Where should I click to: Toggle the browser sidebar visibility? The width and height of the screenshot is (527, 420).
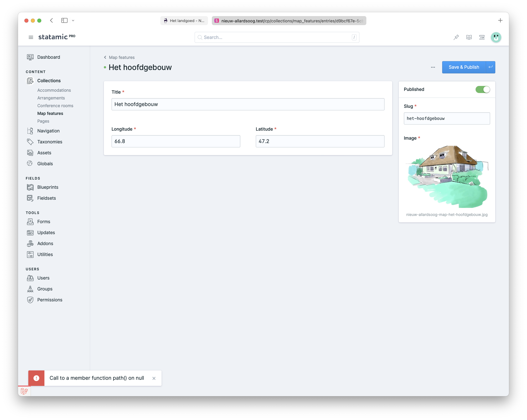coord(64,21)
